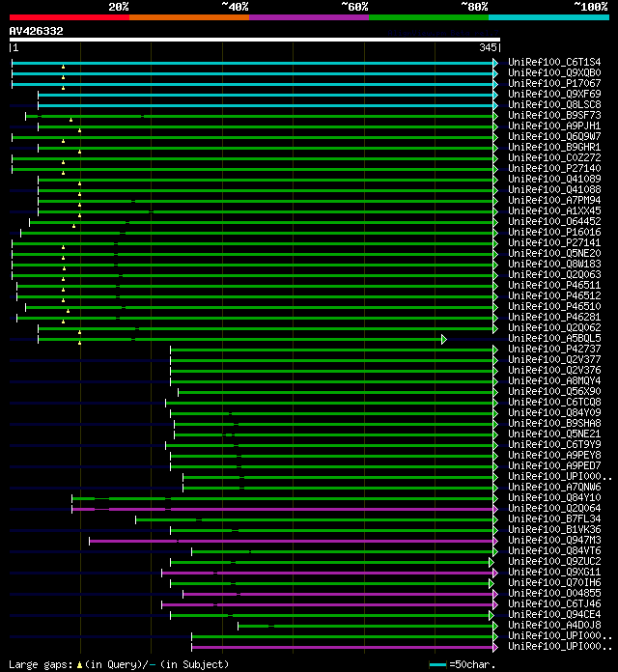
Task: Click the AV426332 query name
Action: tap(37, 31)
